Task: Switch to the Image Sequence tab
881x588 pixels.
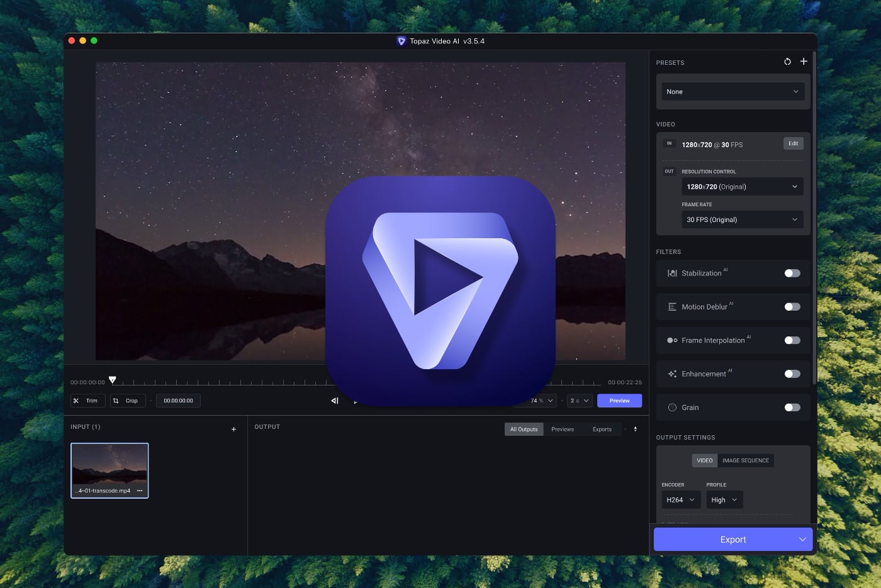Action: (x=746, y=460)
